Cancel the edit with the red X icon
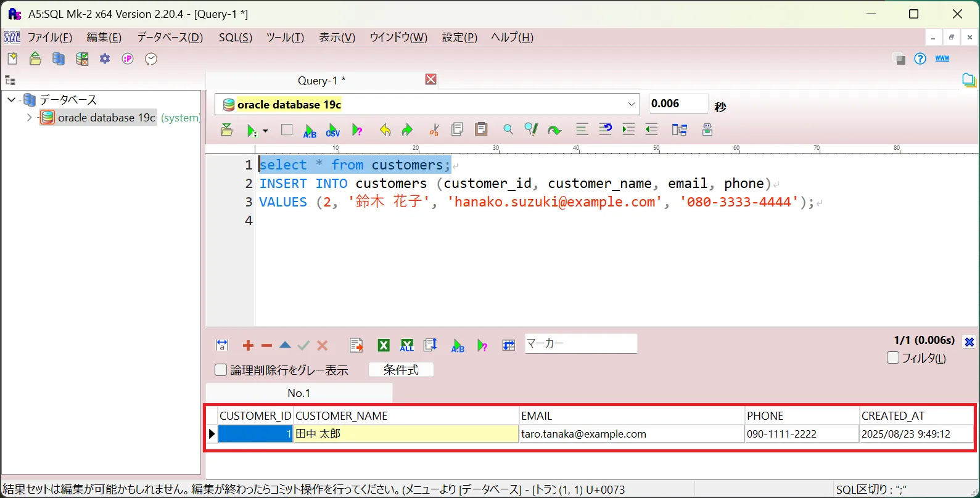 [322, 346]
